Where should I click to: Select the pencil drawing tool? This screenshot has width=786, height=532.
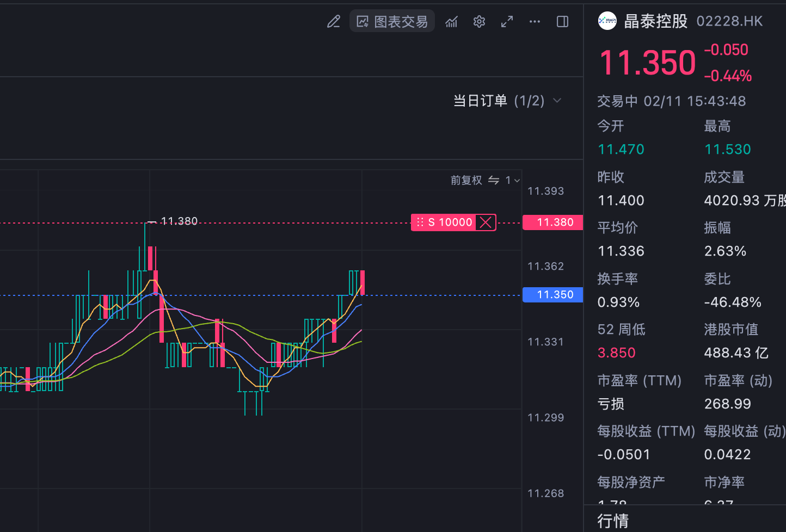pos(333,22)
